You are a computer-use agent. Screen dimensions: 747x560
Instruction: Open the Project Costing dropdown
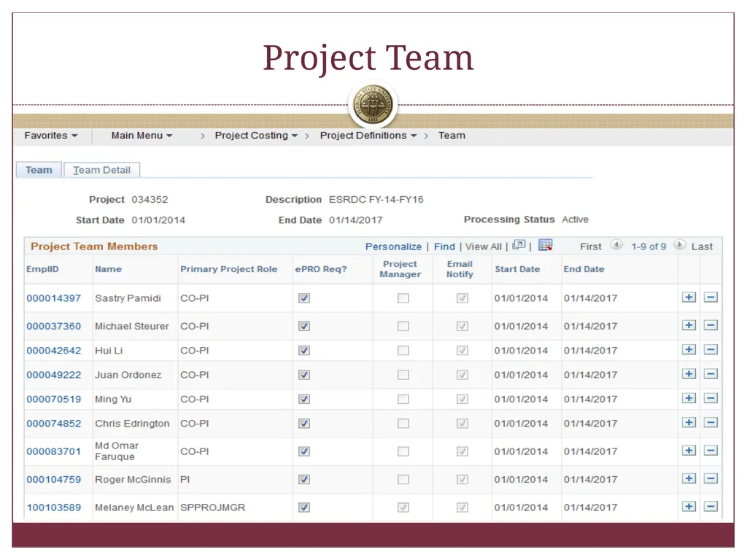(256, 136)
